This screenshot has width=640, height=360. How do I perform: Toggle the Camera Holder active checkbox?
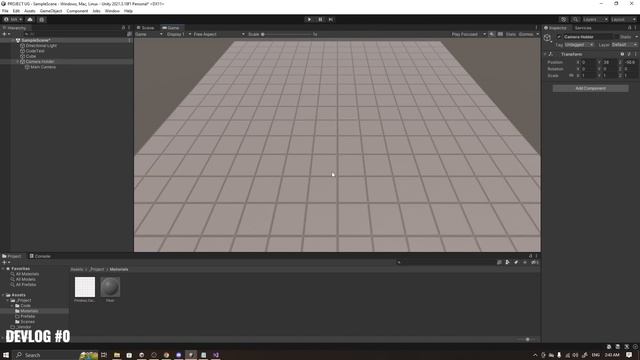pos(559,37)
